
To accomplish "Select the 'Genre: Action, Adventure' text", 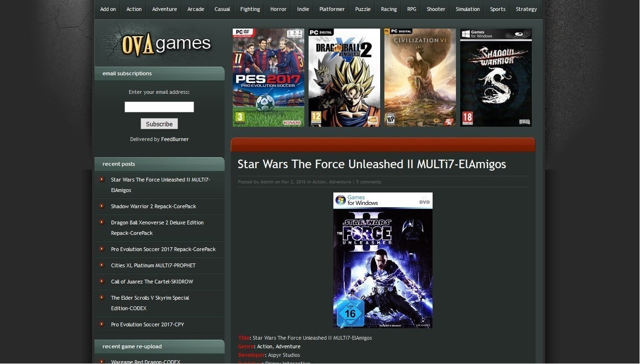I will pos(269,346).
